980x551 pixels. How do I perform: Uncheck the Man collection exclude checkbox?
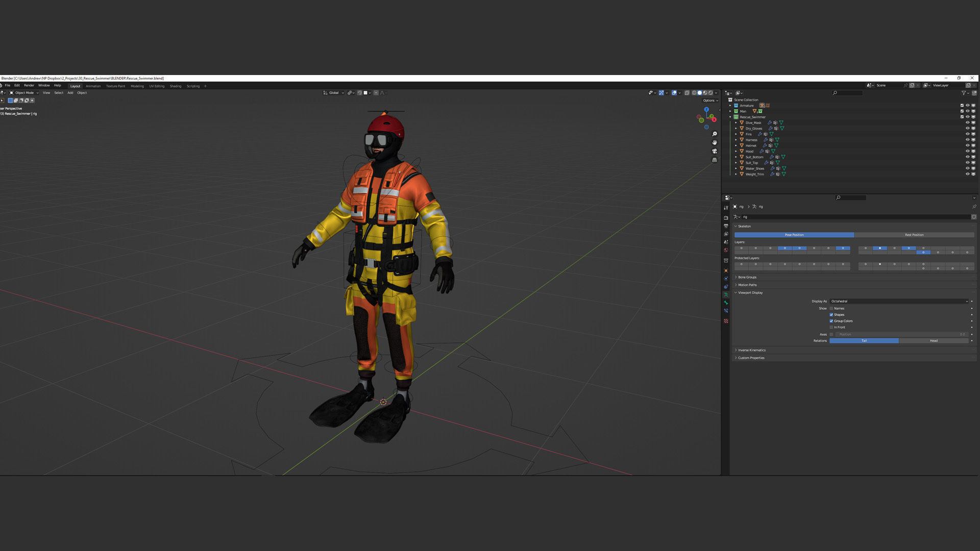[x=962, y=111]
